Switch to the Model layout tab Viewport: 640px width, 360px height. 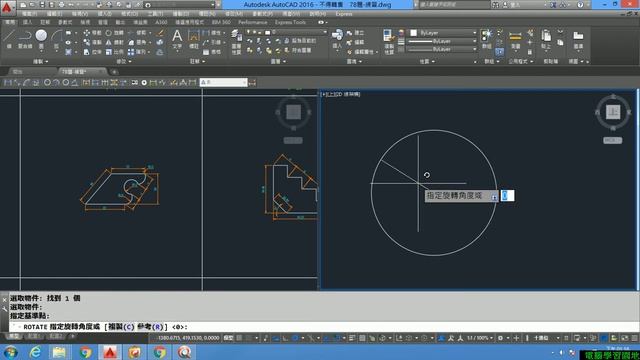tap(14, 336)
